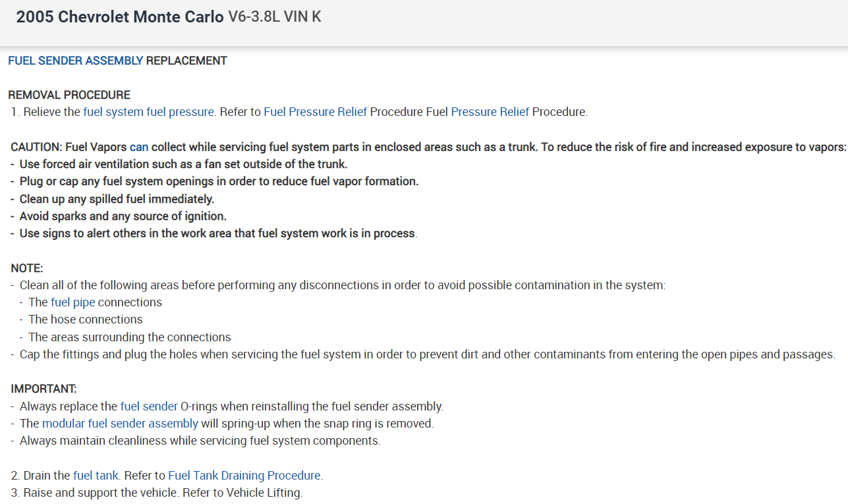Viewport: 848px width, 504px height.
Task: Click the 'REMOVAL PROCEDURE' heading
Action: (x=69, y=95)
